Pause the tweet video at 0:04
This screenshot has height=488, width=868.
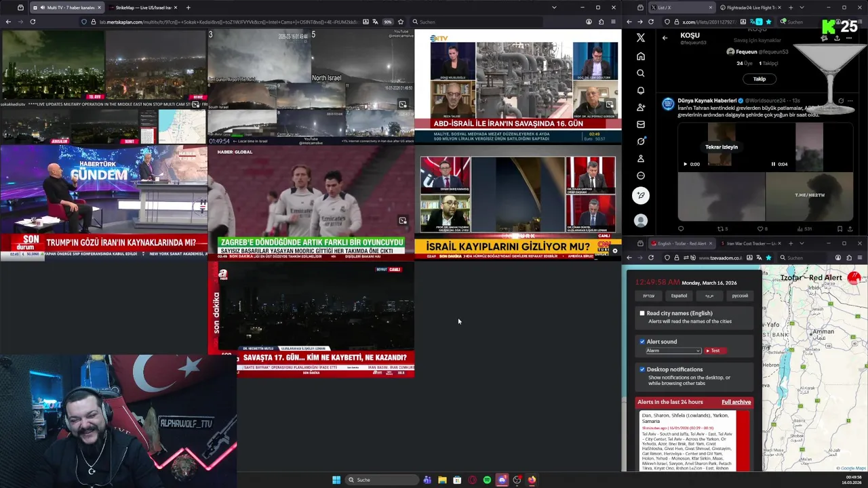click(x=773, y=164)
